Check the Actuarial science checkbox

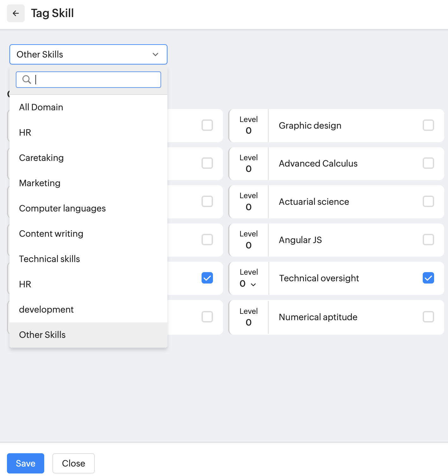tap(428, 201)
